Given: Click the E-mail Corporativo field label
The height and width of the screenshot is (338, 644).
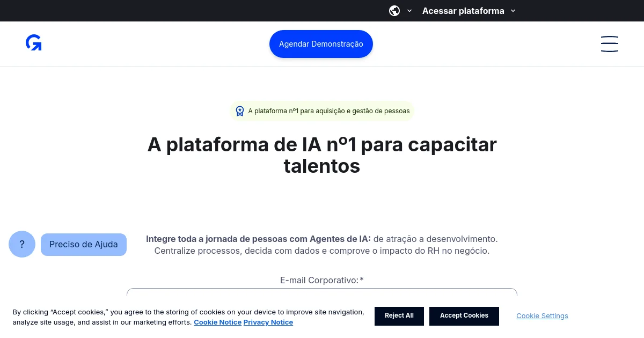Looking at the screenshot, I should click(322, 280).
